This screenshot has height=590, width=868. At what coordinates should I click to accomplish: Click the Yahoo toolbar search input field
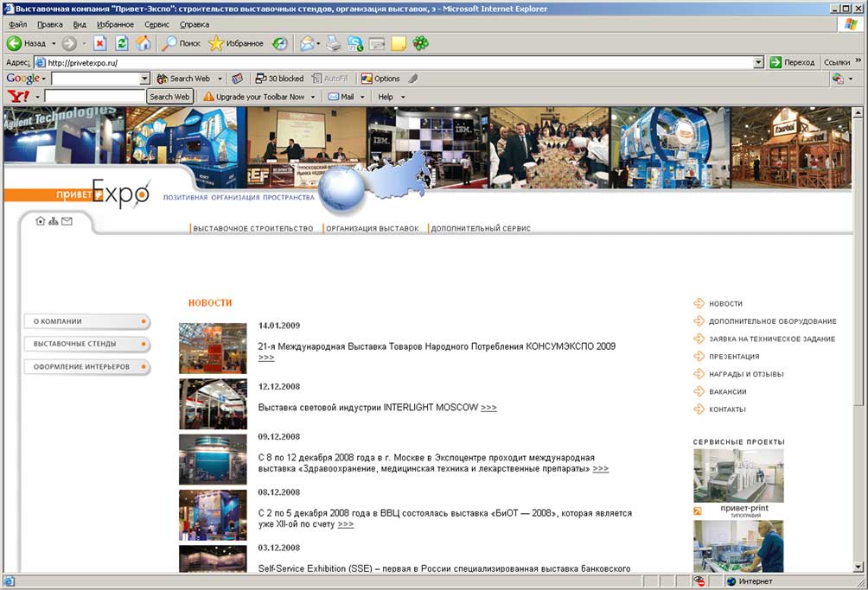tap(94, 97)
